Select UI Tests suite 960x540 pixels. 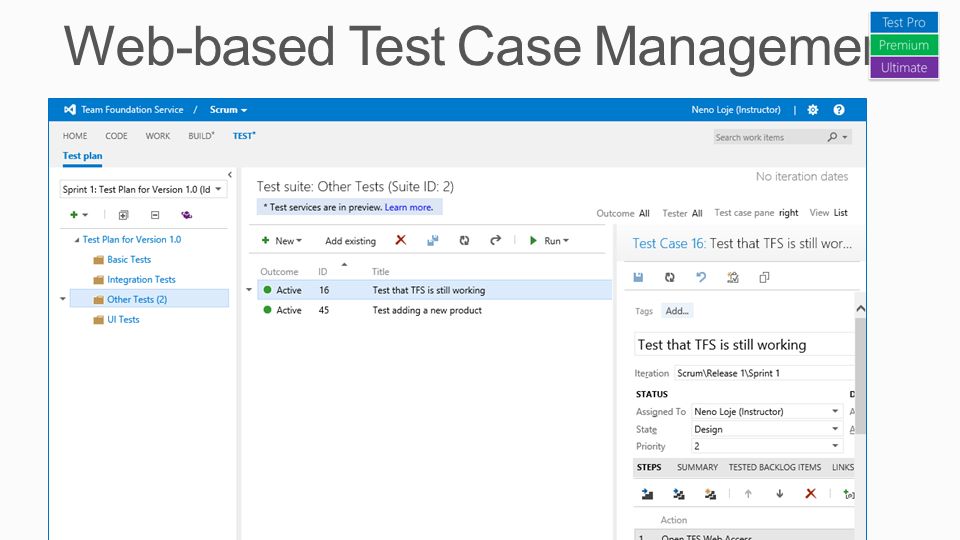[x=123, y=320]
